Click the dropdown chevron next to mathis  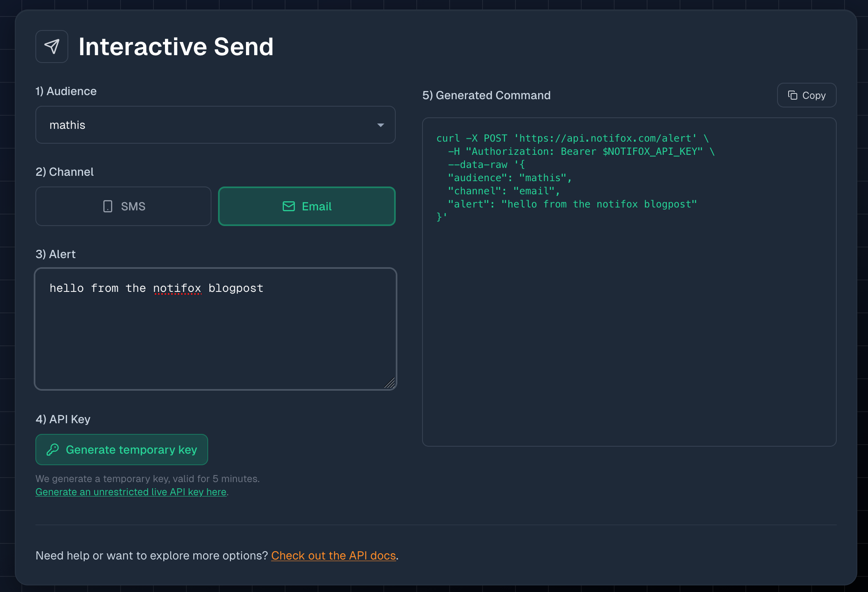point(381,125)
